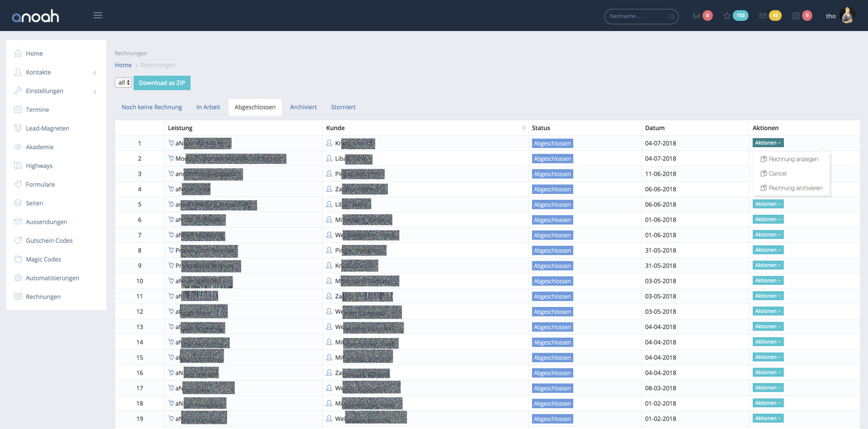Viewport: 868px width, 429px height.
Task: Select 'Rechnung anzeigen' from the menu
Action: (x=793, y=159)
